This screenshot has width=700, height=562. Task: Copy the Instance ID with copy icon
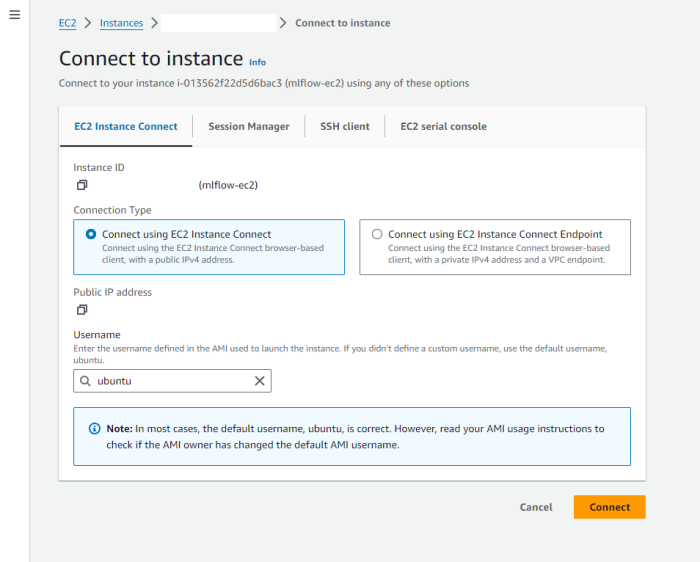[82, 185]
